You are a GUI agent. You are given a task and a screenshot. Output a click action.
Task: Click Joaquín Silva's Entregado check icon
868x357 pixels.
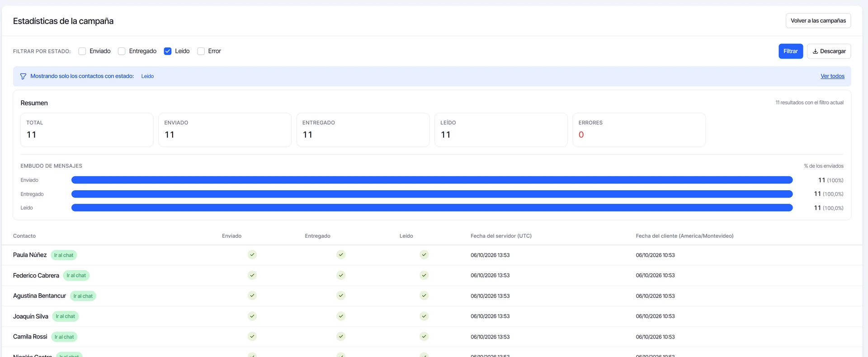pos(341,316)
